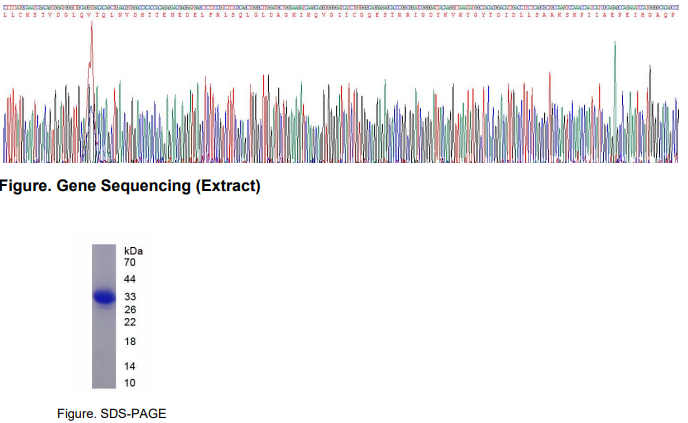688x423 pixels.
Task: Click the "Figure. Gene Sequencing (Extract)" caption
Action: point(130,186)
